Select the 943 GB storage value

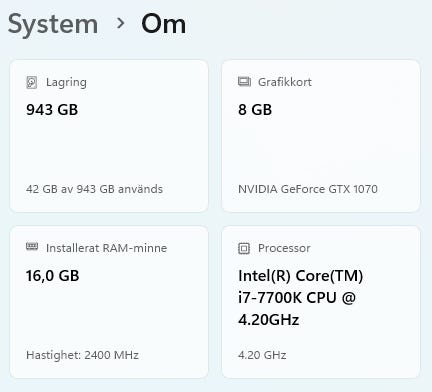(x=52, y=110)
